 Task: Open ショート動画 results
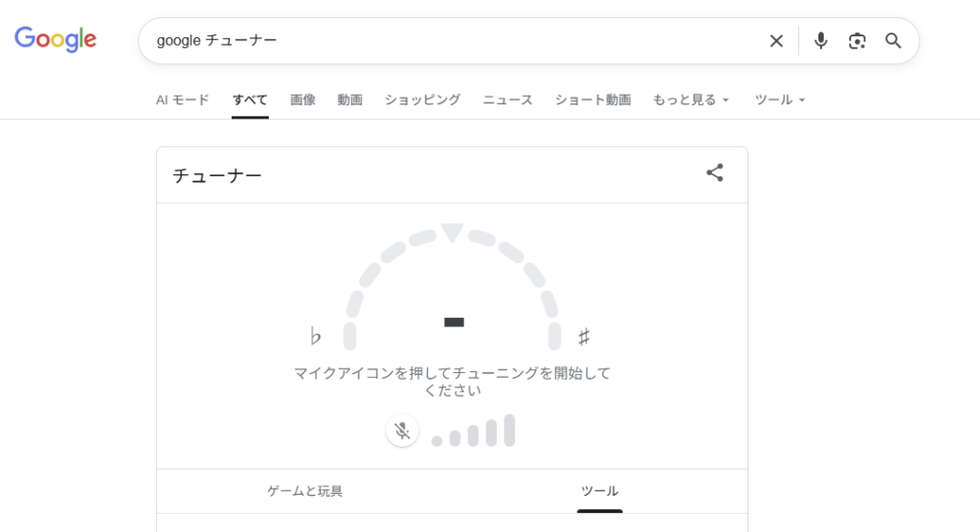592,100
